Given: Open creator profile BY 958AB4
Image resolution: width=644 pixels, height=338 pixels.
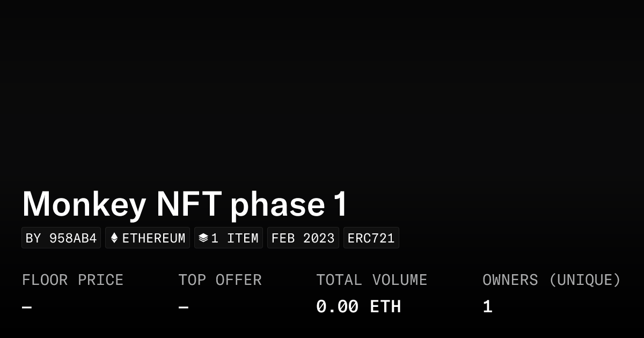Looking at the screenshot, I should [61, 238].
